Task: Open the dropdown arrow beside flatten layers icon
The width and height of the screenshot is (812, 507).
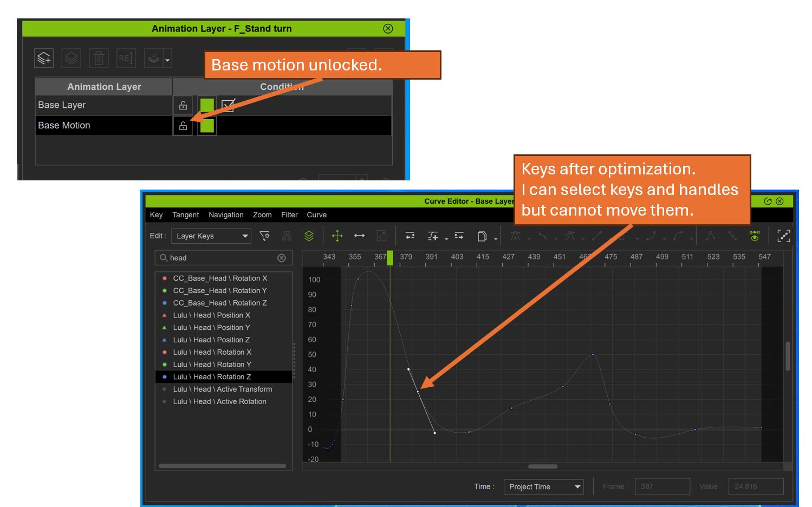Action: pyautogui.click(x=167, y=60)
